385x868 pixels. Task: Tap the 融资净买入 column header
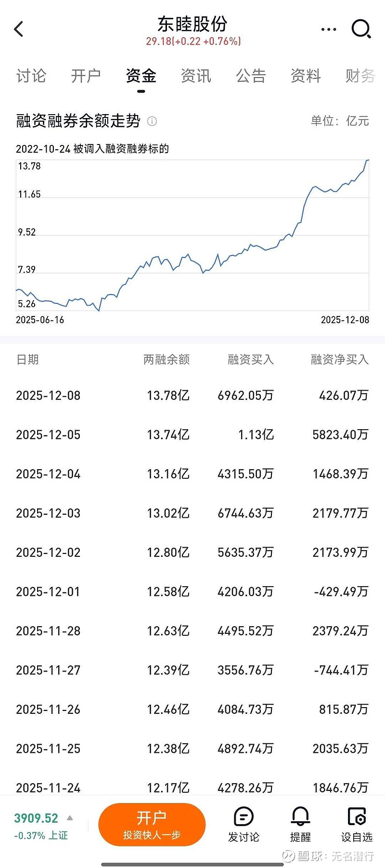(x=339, y=359)
